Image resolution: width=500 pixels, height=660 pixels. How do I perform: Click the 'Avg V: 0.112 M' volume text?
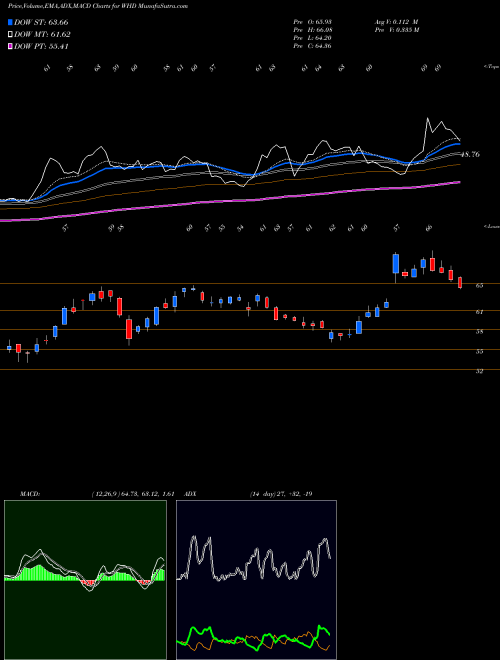tap(396, 22)
